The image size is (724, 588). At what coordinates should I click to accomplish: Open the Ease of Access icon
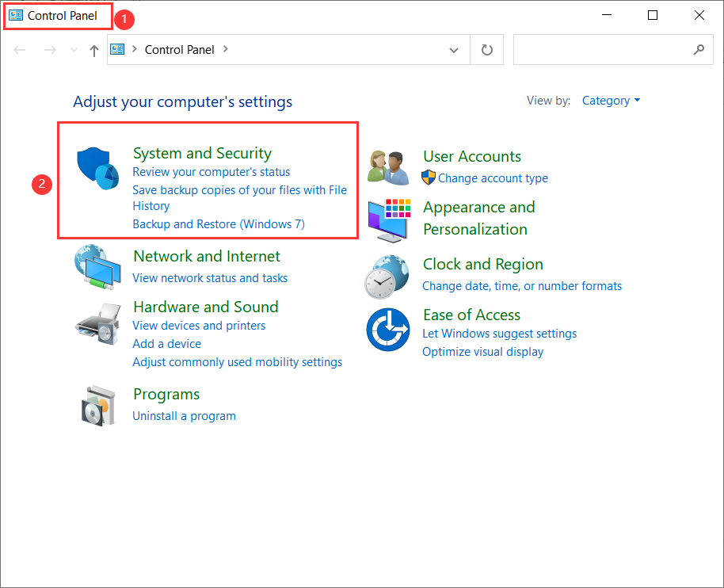387,330
